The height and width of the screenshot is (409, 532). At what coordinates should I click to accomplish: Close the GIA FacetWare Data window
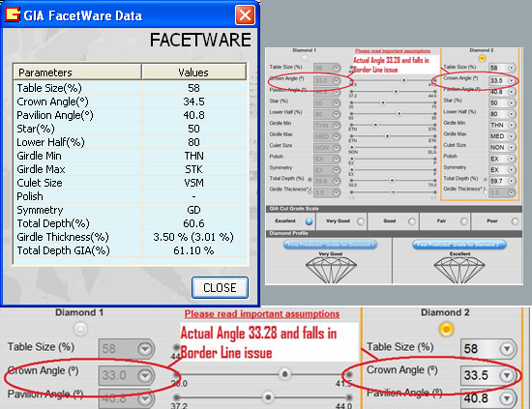click(245, 15)
